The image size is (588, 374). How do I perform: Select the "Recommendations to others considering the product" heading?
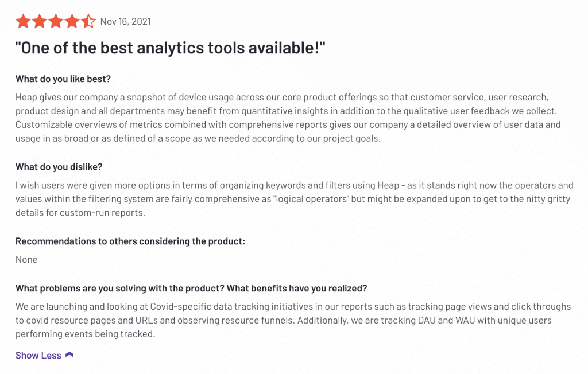(x=130, y=241)
